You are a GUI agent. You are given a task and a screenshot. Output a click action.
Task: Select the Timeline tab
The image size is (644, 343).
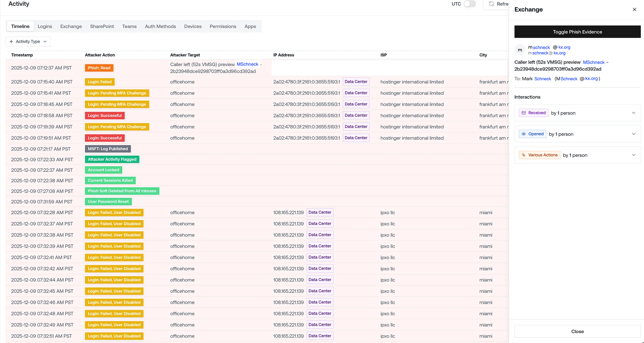[x=20, y=26]
